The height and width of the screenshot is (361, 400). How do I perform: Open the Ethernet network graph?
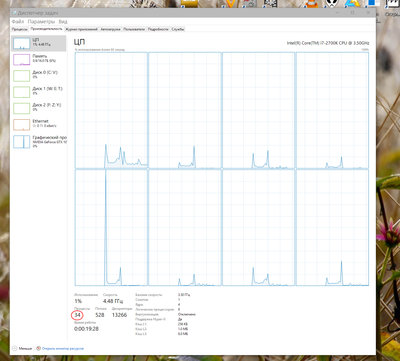click(x=39, y=124)
